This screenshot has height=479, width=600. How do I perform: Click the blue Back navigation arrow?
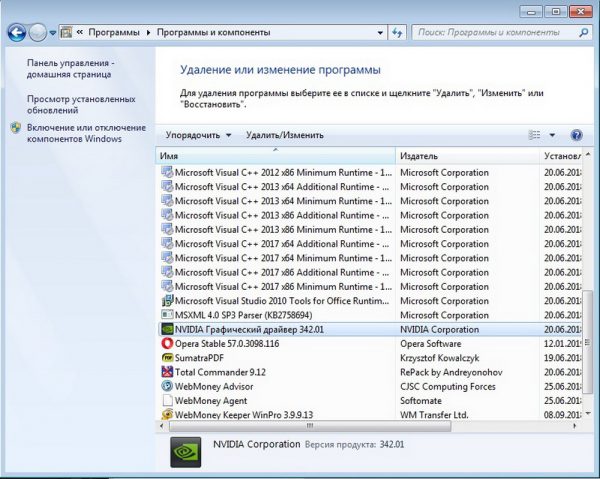pyautogui.click(x=16, y=33)
